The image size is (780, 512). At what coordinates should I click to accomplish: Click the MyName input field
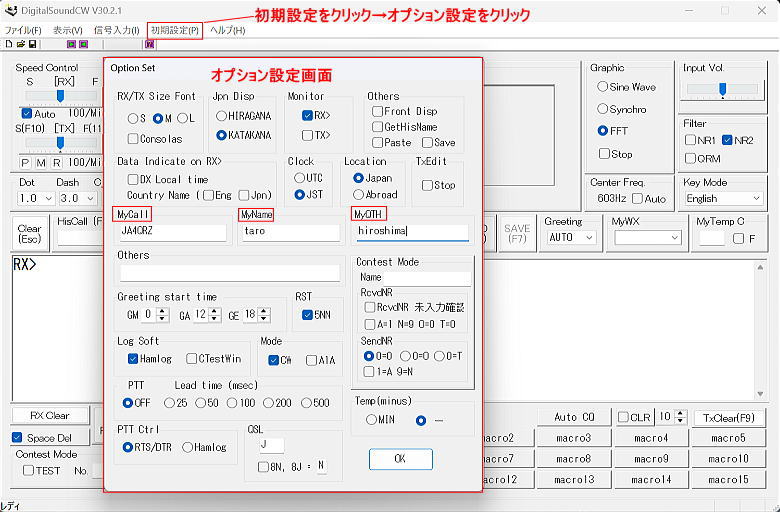click(x=291, y=232)
